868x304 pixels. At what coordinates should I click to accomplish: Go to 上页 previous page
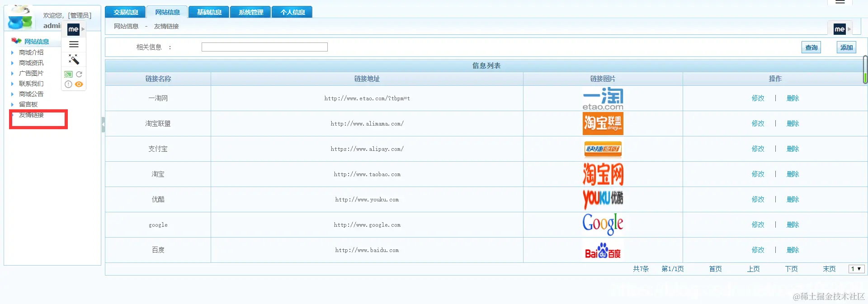tap(753, 269)
